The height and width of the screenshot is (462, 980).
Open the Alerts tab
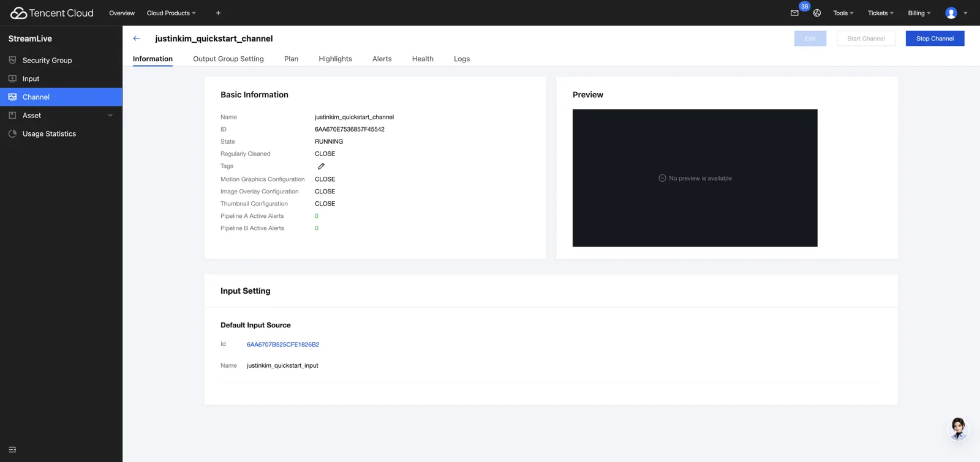click(382, 59)
